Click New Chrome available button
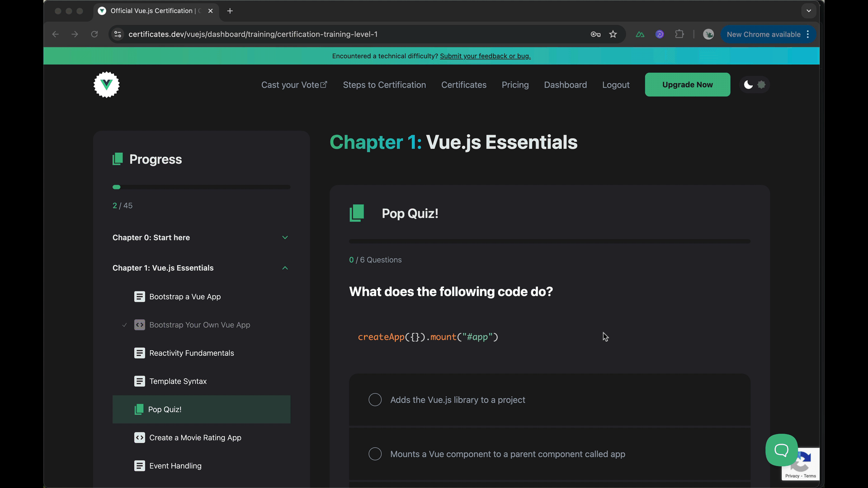 tap(768, 34)
